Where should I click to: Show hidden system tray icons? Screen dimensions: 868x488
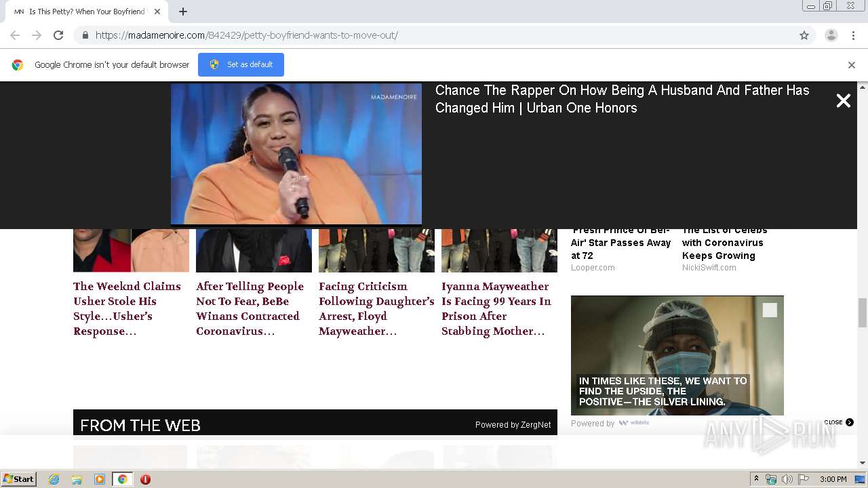(756, 479)
